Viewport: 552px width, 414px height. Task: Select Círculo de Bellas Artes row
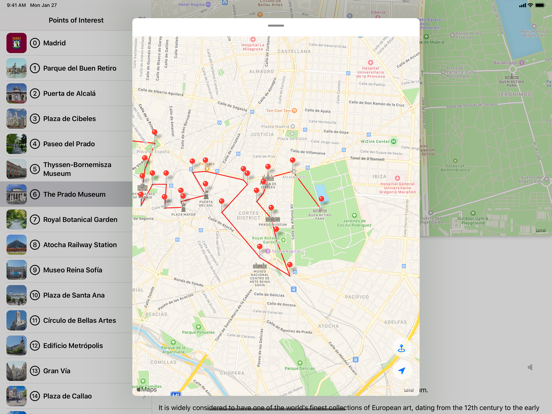(x=66, y=320)
